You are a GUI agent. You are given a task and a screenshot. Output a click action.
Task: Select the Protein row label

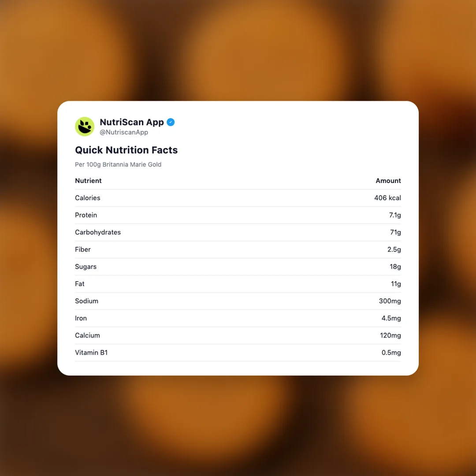[86, 215]
